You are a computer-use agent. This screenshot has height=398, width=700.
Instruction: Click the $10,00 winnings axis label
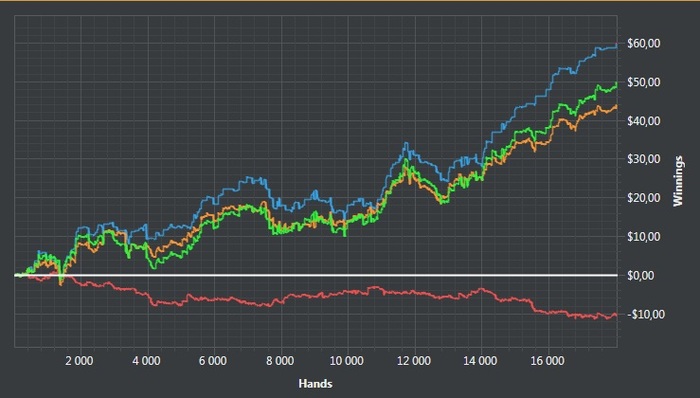pos(643,236)
